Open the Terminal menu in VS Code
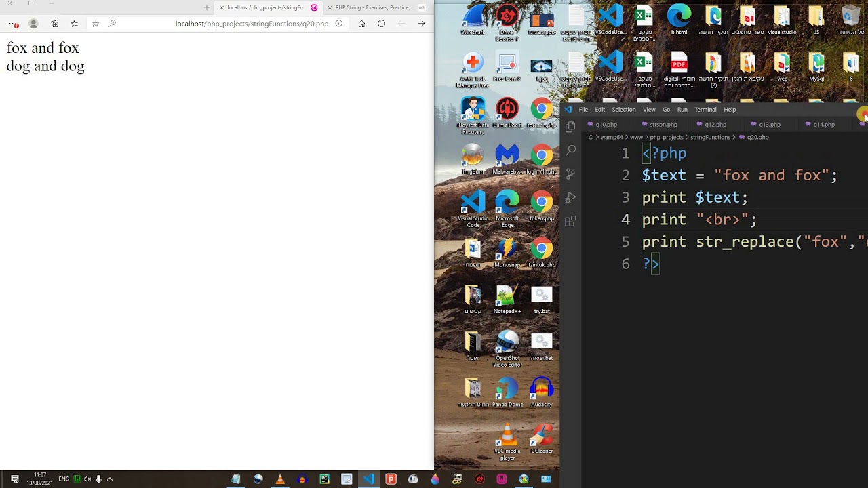The width and height of the screenshot is (868, 488). pos(705,110)
